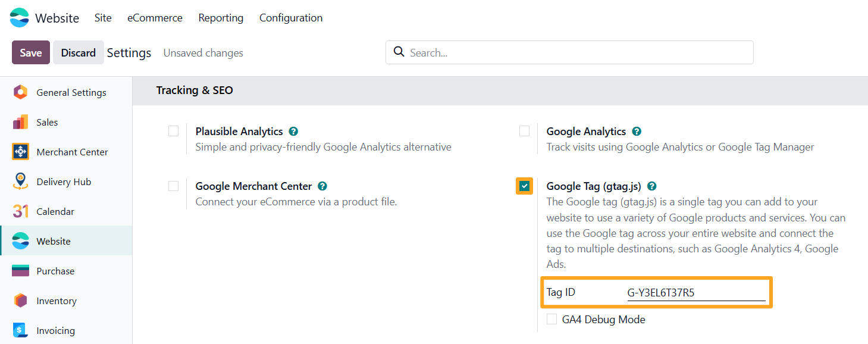This screenshot has height=344, width=868.
Task: Open the Configuration menu
Action: click(291, 18)
